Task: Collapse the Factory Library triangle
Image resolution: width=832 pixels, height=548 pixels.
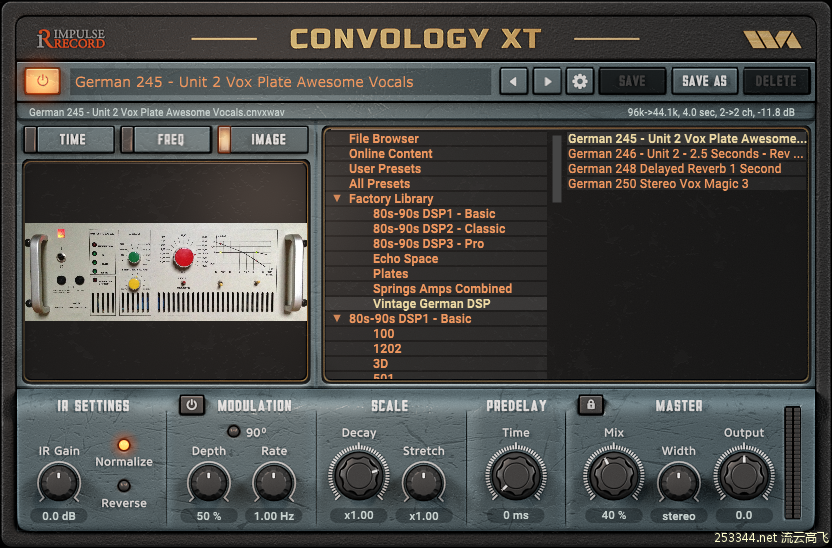Action: click(x=336, y=198)
